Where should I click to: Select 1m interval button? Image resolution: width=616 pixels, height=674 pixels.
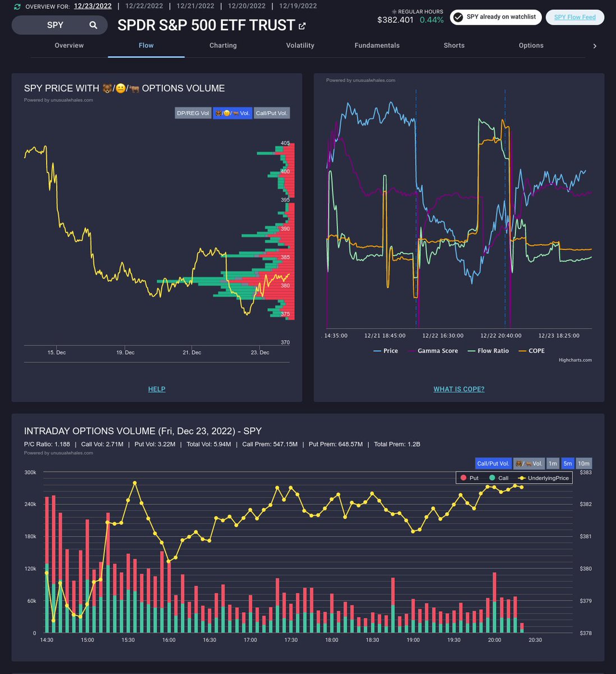point(553,463)
